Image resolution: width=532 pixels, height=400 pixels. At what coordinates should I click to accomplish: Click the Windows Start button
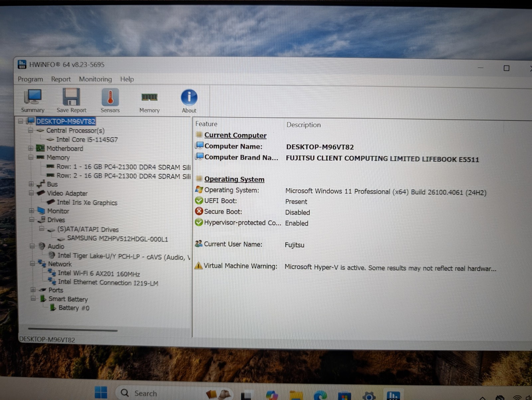(x=101, y=392)
